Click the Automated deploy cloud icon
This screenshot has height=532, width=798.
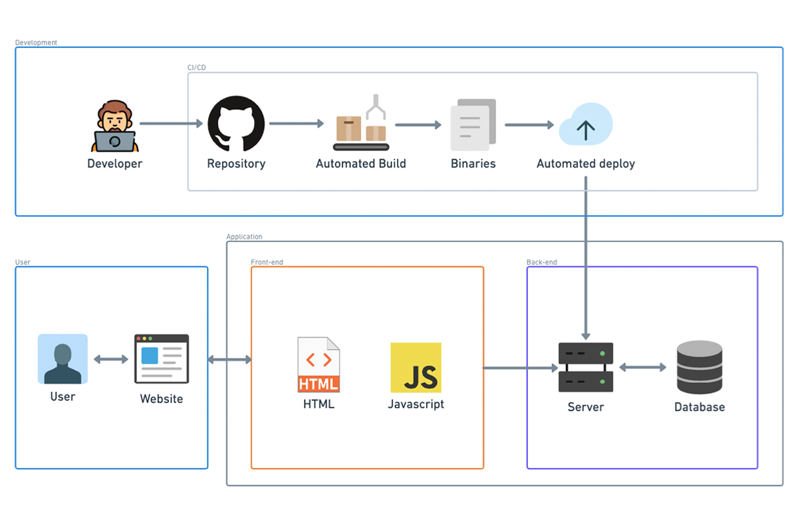[585, 124]
